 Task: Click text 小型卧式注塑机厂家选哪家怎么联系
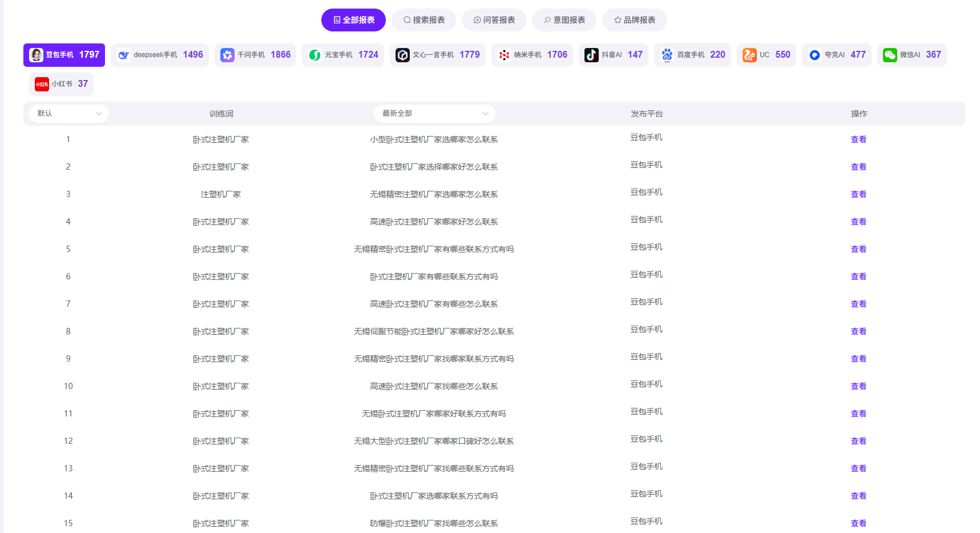pyautogui.click(x=434, y=139)
